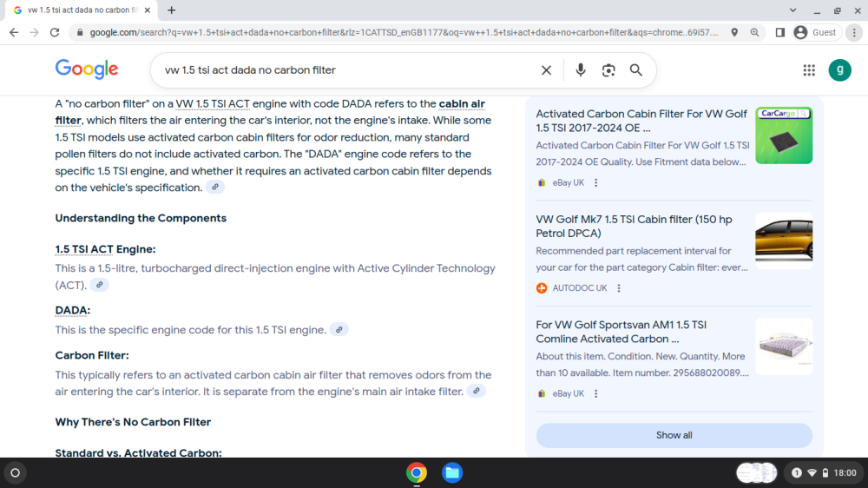
Task: Open the Google account avatar 'g'
Action: pyautogui.click(x=839, y=70)
